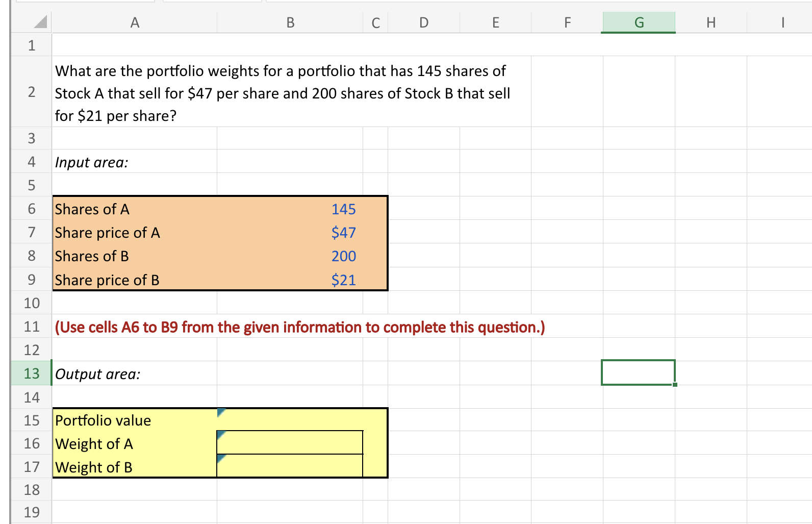This screenshot has height=524, width=812.
Task: Select column H header
Action: tap(711, 22)
